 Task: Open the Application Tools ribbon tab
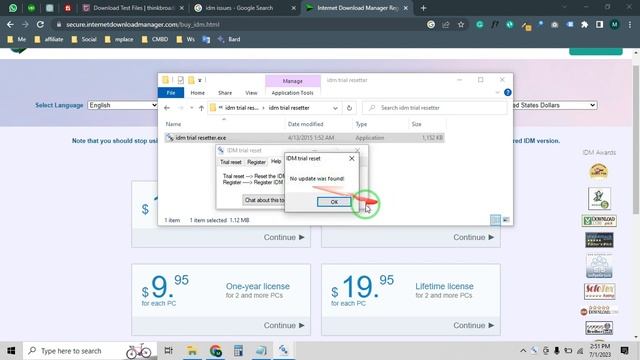click(292, 93)
